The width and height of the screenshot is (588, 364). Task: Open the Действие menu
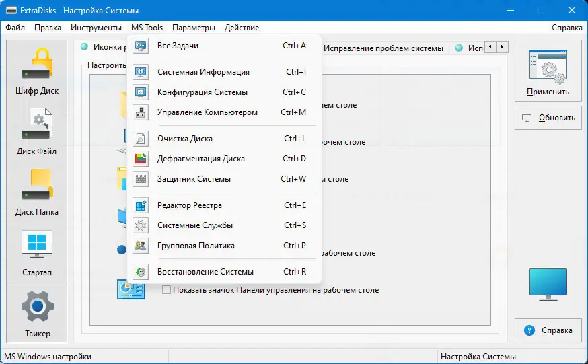click(242, 28)
